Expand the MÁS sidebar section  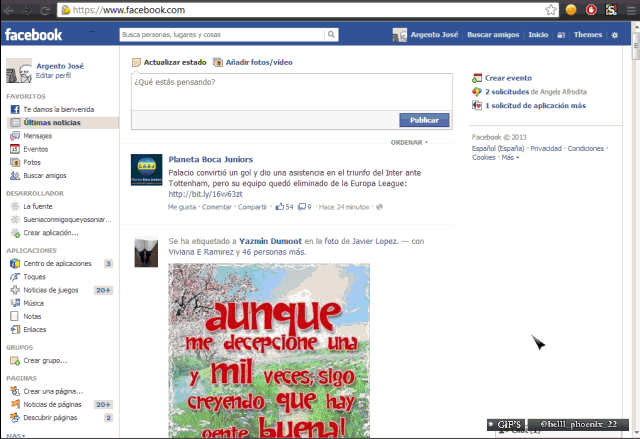(16, 436)
